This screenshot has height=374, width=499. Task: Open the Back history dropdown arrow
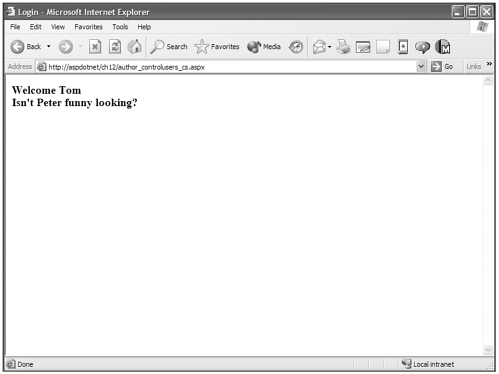(x=49, y=46)
